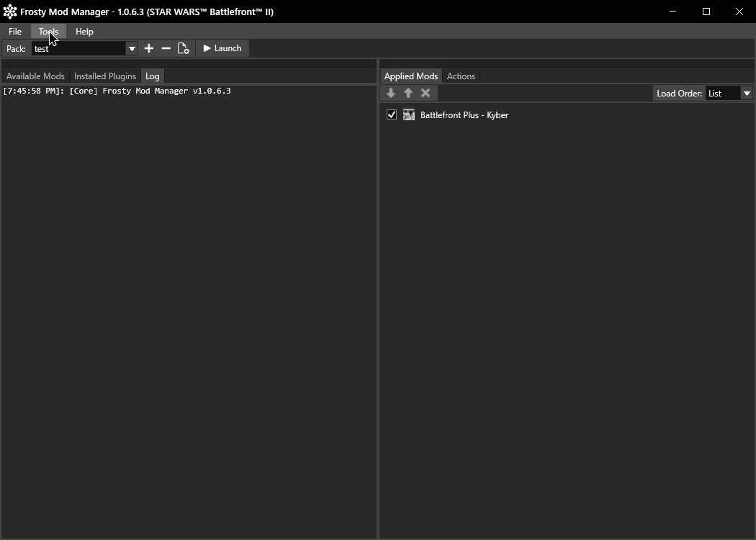Open the Pack dropdown showing test

point(85,48)
